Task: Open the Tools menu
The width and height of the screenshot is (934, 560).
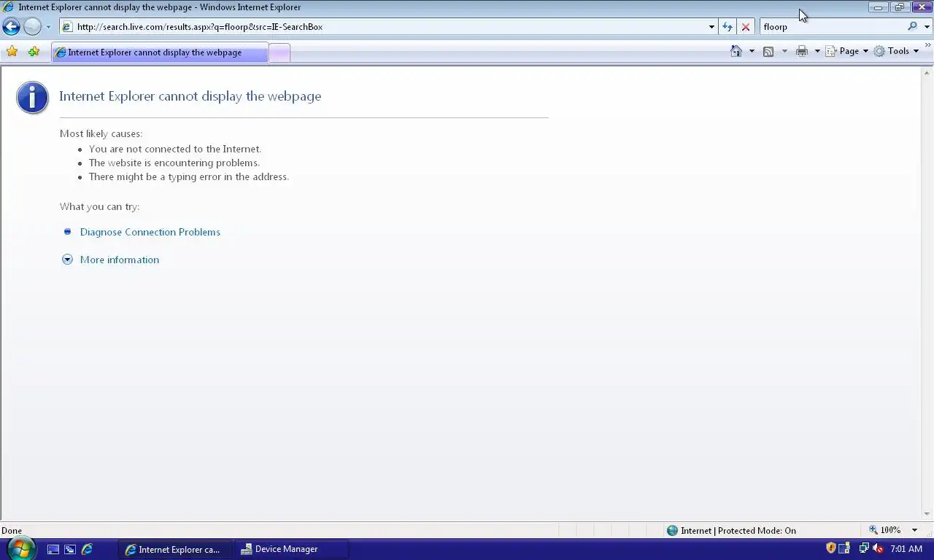Action: 897,51
